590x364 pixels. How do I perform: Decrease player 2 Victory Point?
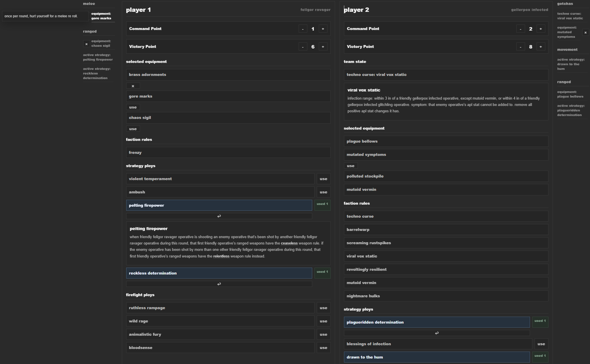click(x=520, y=47)
